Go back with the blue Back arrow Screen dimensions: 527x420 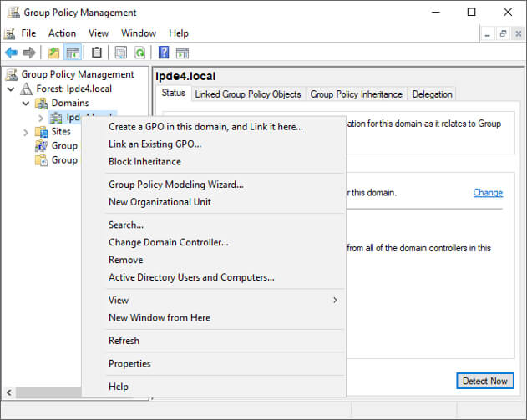(x=11, y=53)
